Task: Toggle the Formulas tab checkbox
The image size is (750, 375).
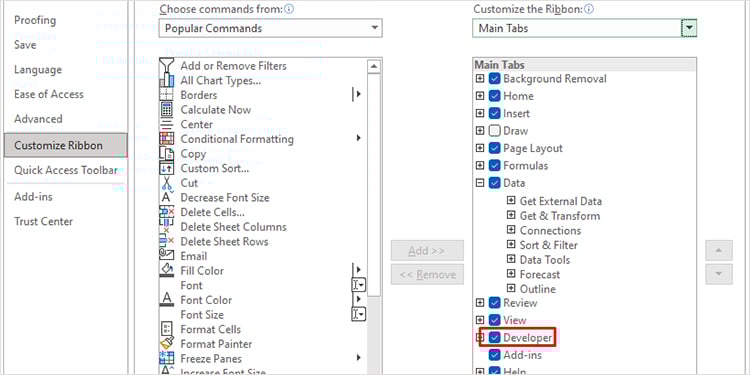Action: point(495,165)
